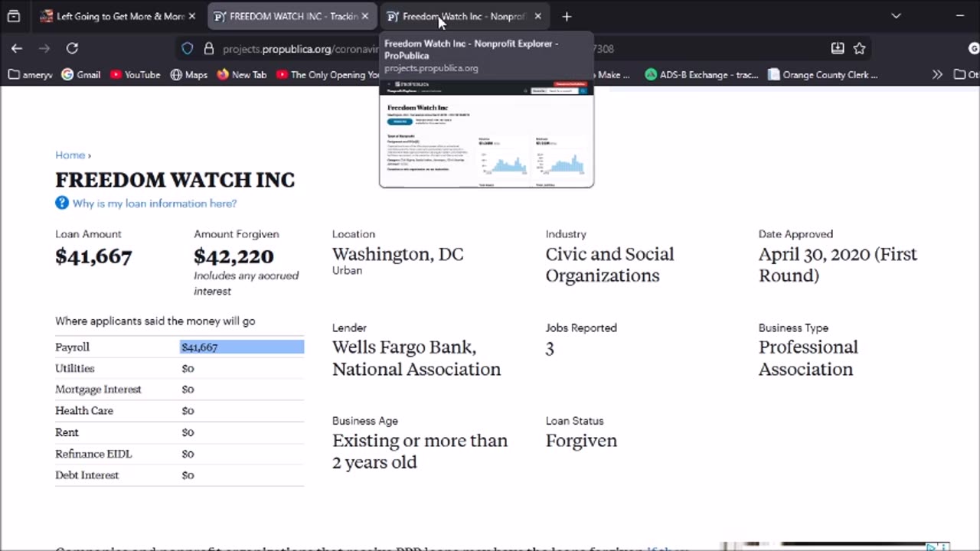Click lender 'Wells Fargo Bank, National Association'
This screenshot has height=551, width=980.
tap(416, 358)
